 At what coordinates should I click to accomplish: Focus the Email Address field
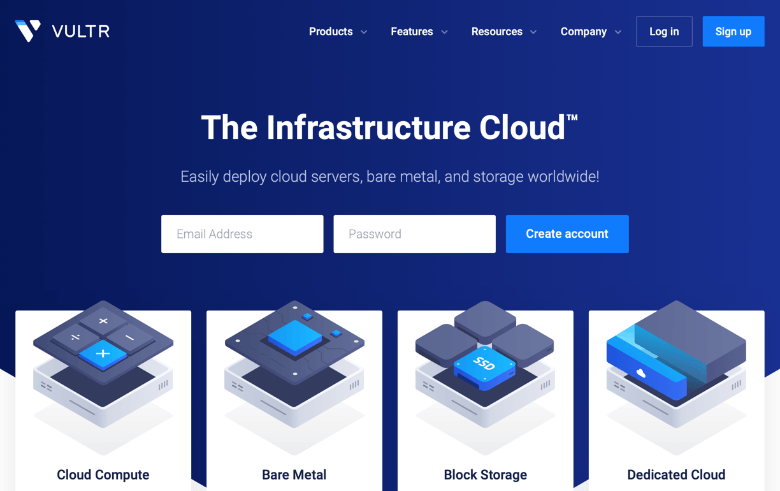click(x=242, y=234)
